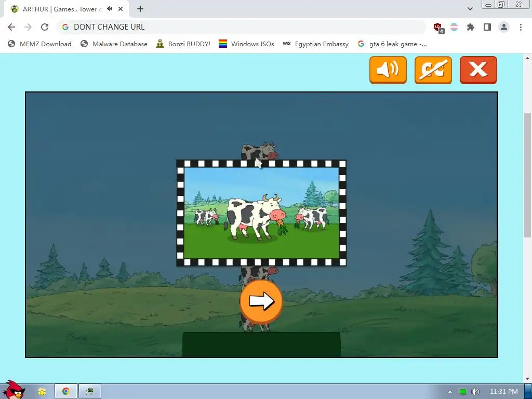532x399 pixels.
Task: Click the 11:31 PM taskbar clock
Action: pyautogui.click(x=503, y=392)
